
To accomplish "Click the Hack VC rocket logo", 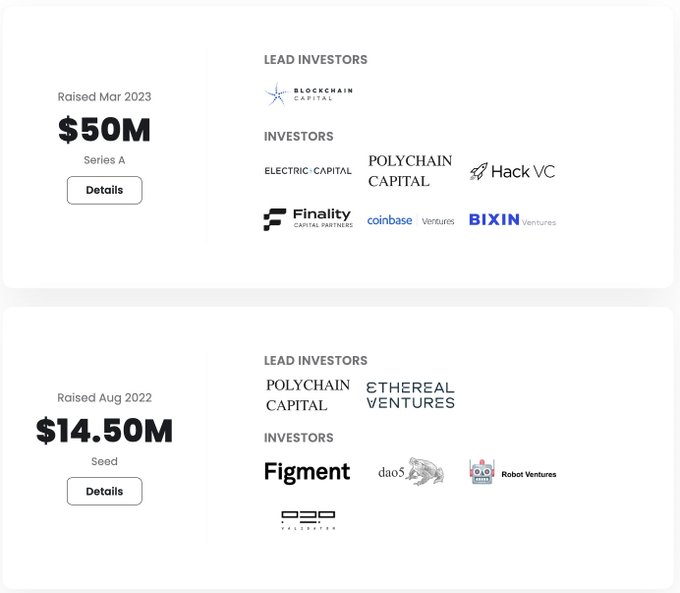I will [512, 171].
